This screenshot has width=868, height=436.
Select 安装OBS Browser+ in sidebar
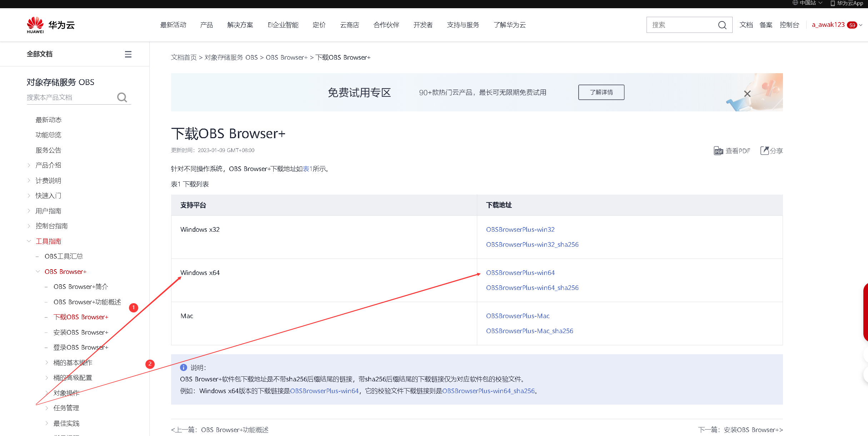(81, 332)
